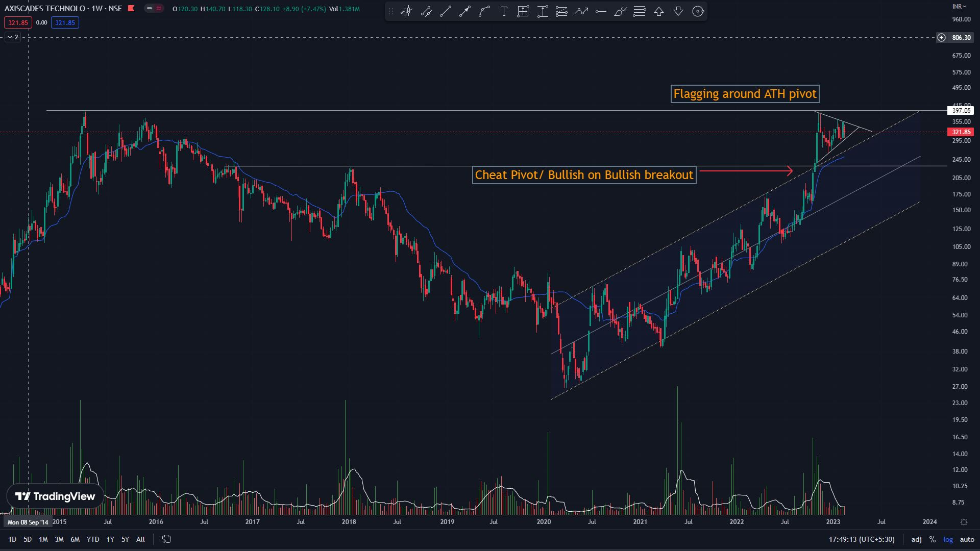Click the red 321.85 current price label

(x=961, y=132)
